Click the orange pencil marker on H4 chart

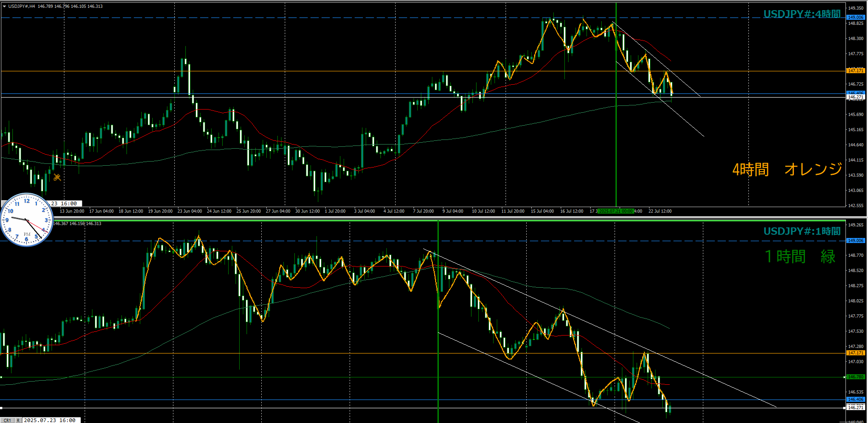pos(57,177)
